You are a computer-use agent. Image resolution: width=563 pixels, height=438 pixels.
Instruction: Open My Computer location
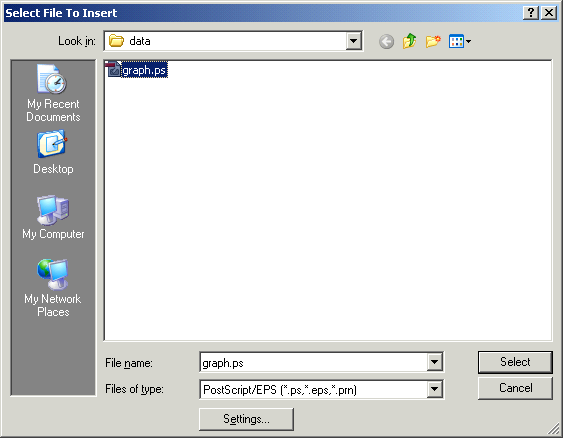pos(53,218)
